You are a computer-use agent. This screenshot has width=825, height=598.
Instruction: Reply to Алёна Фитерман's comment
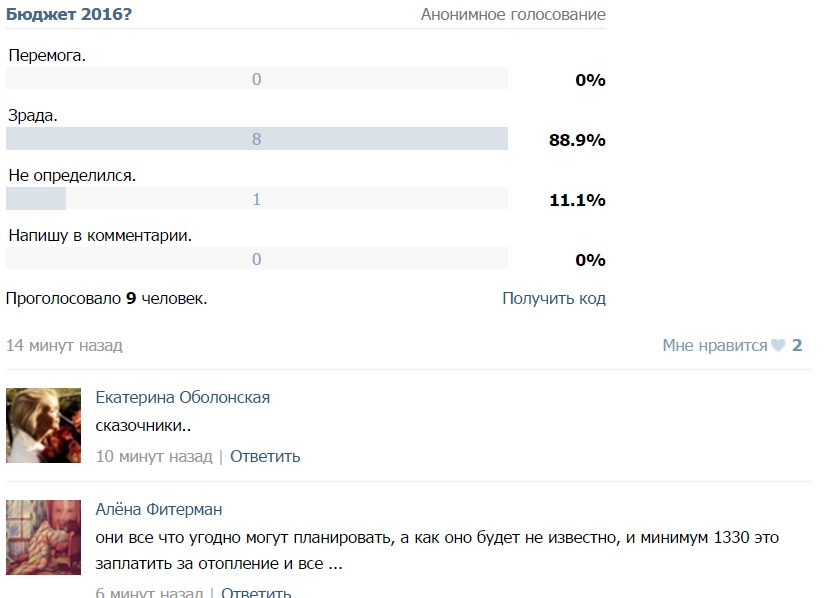coord(256,592)
